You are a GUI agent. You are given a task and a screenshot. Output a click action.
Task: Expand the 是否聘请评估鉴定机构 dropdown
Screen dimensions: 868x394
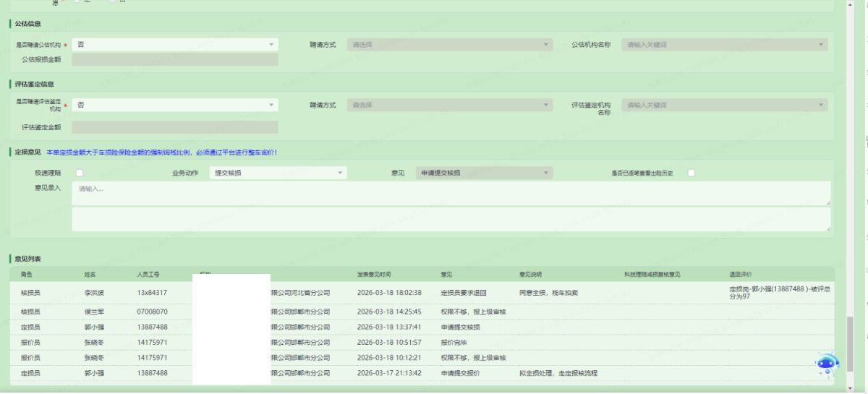[174, 106]
